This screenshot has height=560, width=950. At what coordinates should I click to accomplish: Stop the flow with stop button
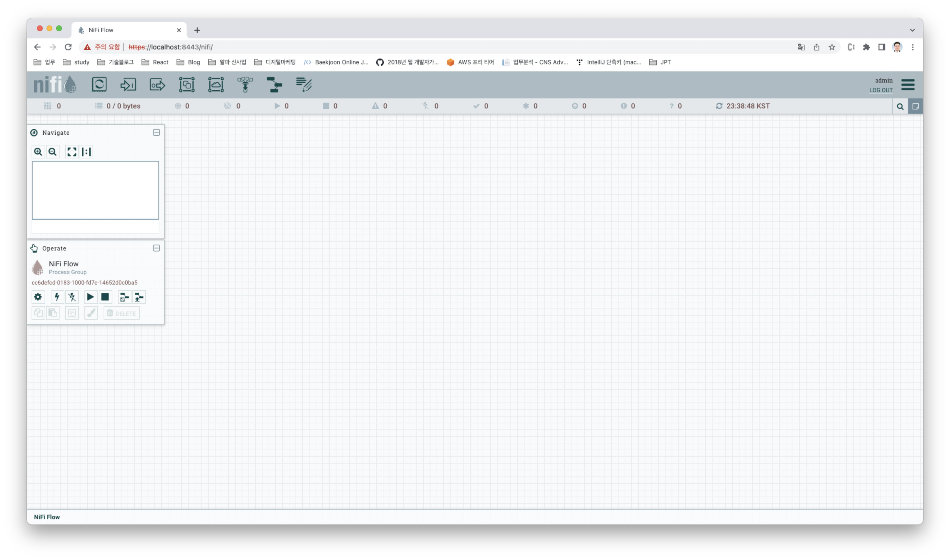[105, 297]
